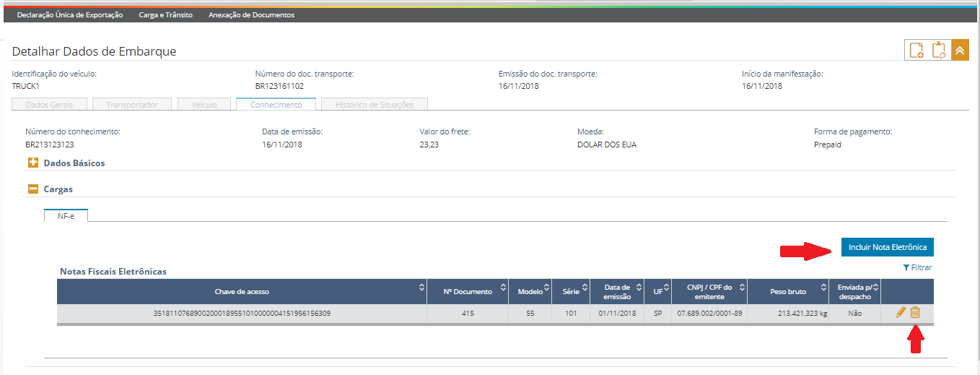Click the new document icon with plus
Screen dimensions: 980x375
pos(916,50)
